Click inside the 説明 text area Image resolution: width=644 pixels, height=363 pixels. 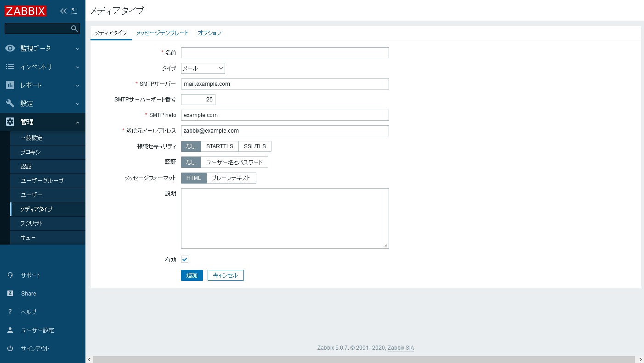[285, 218]
